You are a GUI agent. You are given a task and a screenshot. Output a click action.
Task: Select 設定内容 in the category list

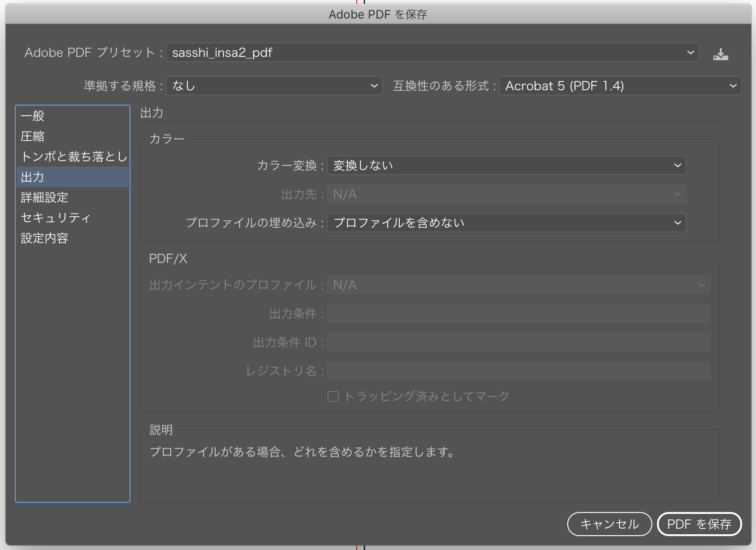click(x=73, y=238)
